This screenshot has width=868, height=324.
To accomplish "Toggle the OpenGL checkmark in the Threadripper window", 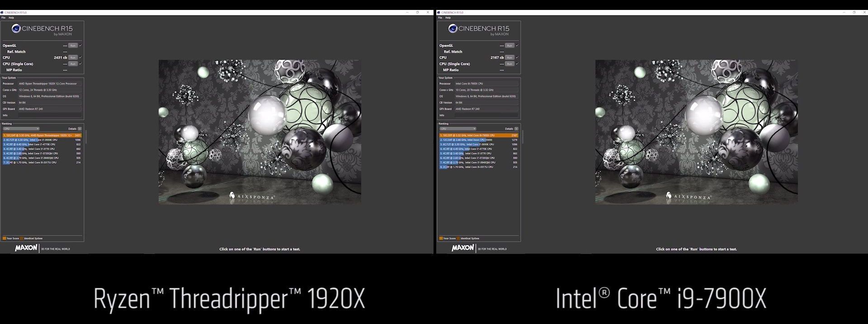I will tap(80, 45).
